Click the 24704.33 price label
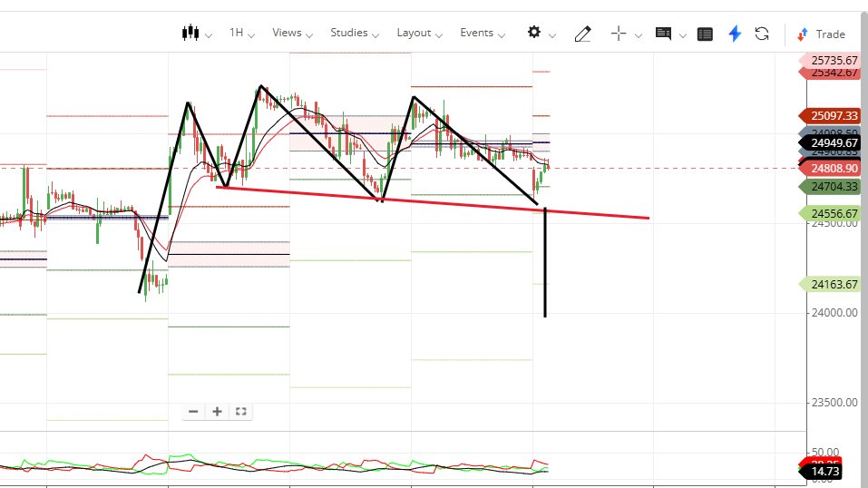 [x=830, y=187]
